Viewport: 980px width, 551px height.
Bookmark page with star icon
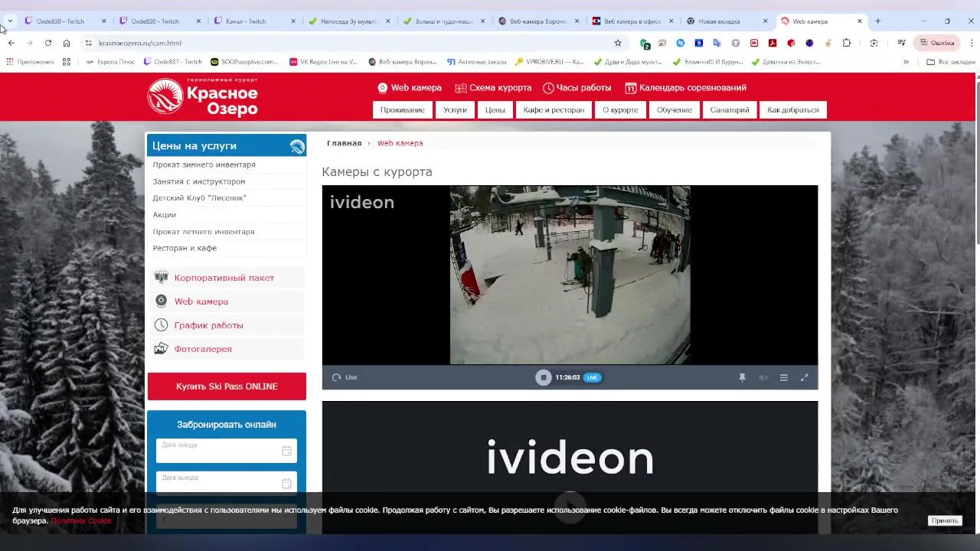(x=618, y=43)
